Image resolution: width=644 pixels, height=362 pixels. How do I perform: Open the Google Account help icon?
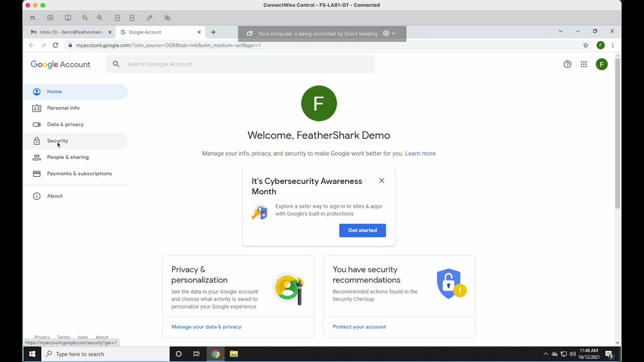pyautogui.click(x=568, y=64)
